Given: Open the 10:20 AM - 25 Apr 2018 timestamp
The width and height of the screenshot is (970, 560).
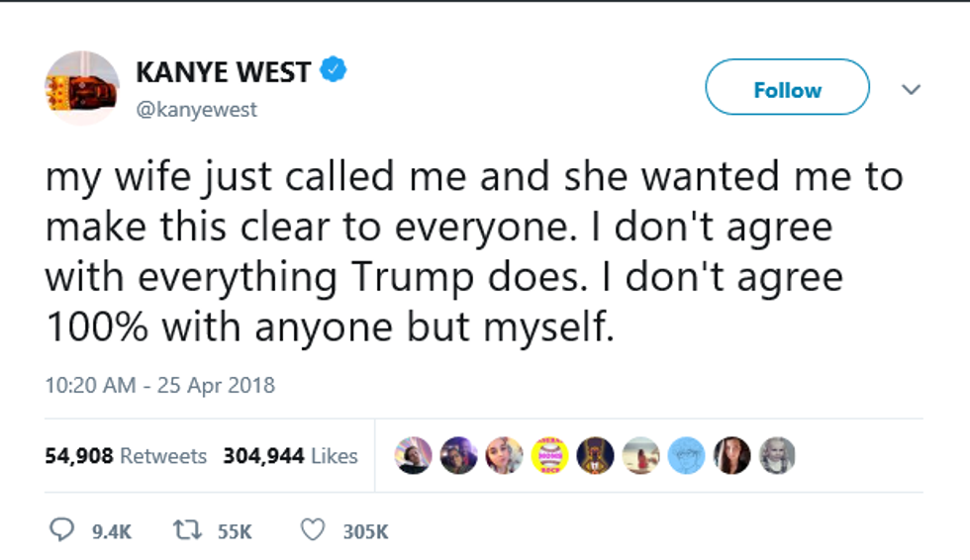Looking at the screenshot, I should [x=159, y=385].
